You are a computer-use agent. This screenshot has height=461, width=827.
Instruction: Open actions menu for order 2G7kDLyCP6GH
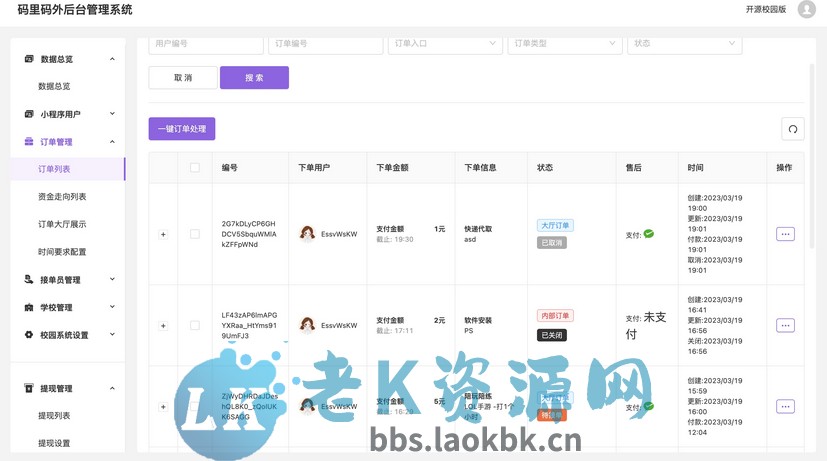tap(785, 234)
